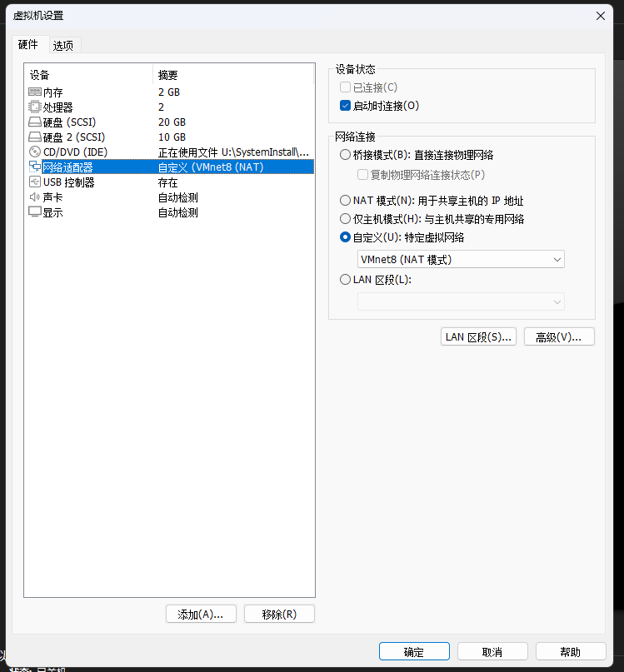This screenshot has width=624, height=672.
Task: Click the 自定义 (VMnet8 (NAT) summary text
Action: [x=211, y=167]
